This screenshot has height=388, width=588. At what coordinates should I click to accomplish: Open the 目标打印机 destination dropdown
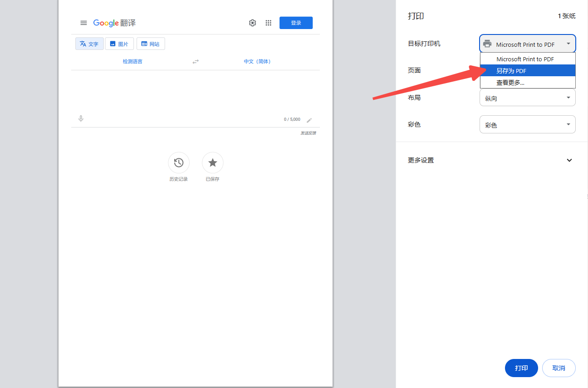click(528, 44)
